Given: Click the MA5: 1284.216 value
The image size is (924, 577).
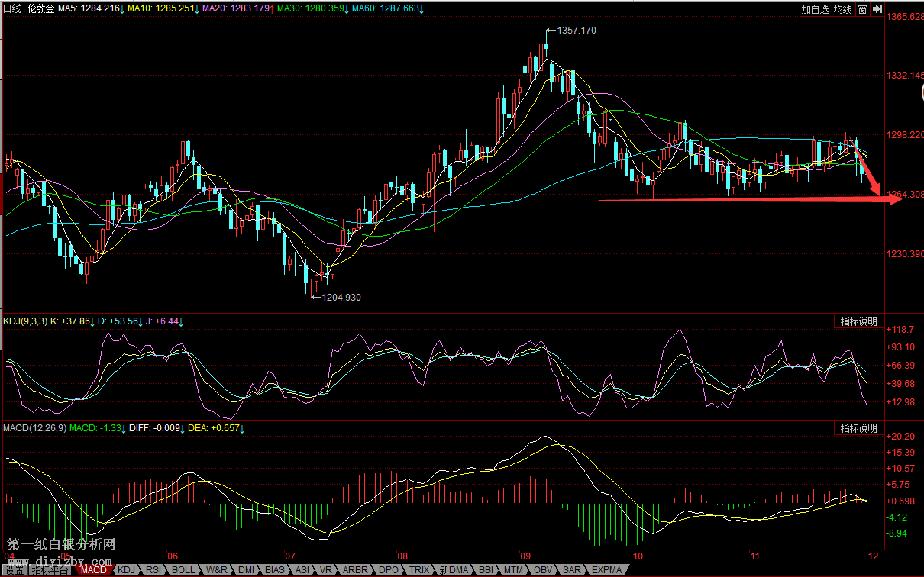Looking at the screenshot, I should pyautogui.click(x=89, y=8).
